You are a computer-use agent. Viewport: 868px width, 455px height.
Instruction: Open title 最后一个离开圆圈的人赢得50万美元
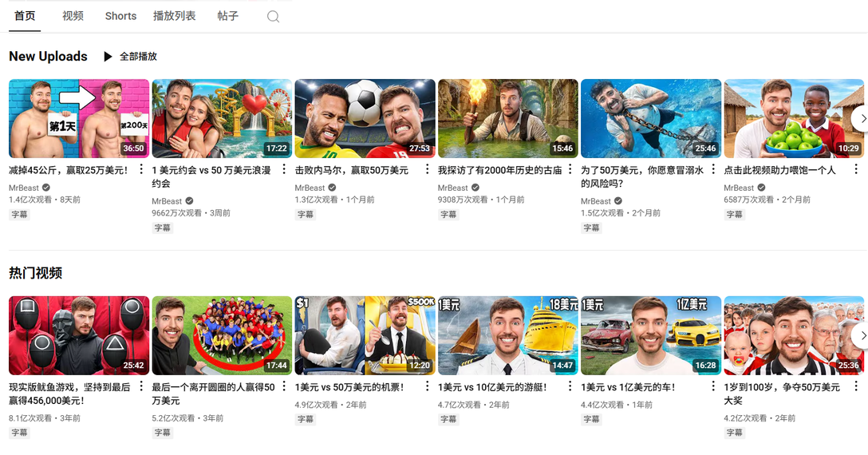click(213, 394)
